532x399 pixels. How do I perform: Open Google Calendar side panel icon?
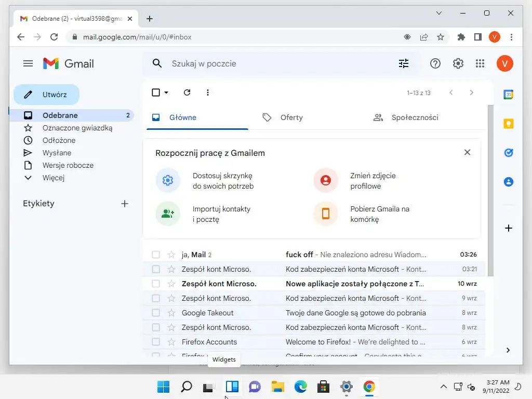click(508, 95)
